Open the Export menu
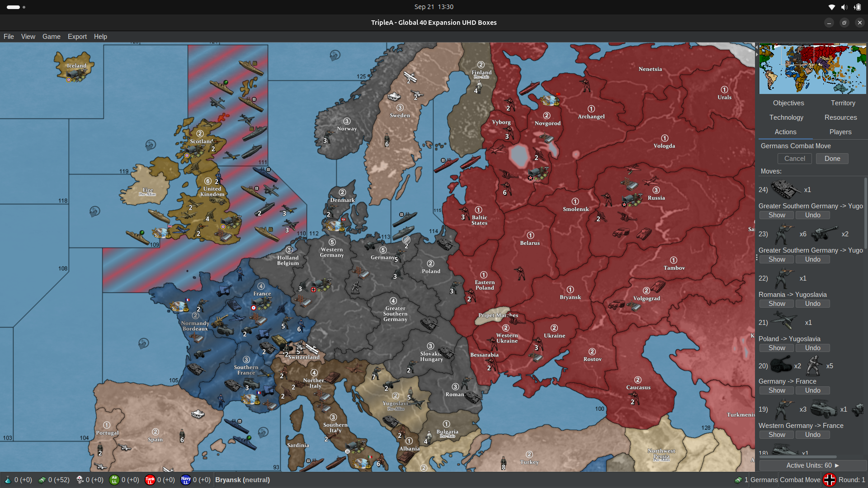This screenshot has width=868, height=488. click(x=77, y=37)
